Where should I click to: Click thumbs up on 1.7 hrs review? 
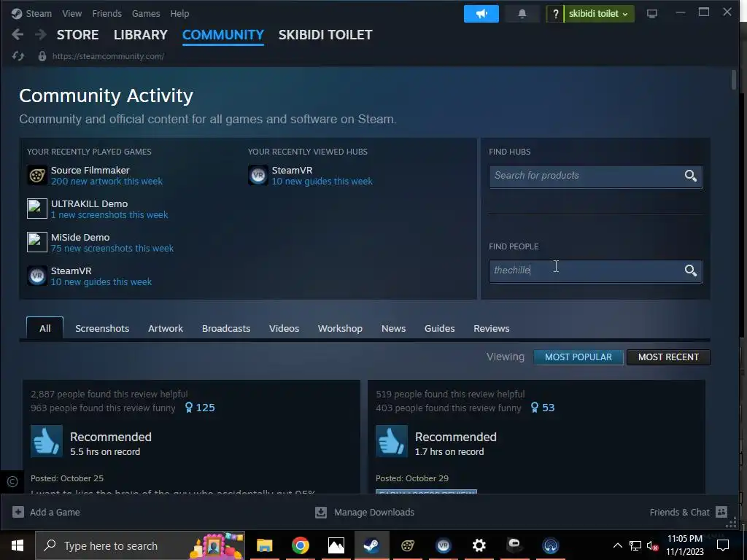click(392, 441)
